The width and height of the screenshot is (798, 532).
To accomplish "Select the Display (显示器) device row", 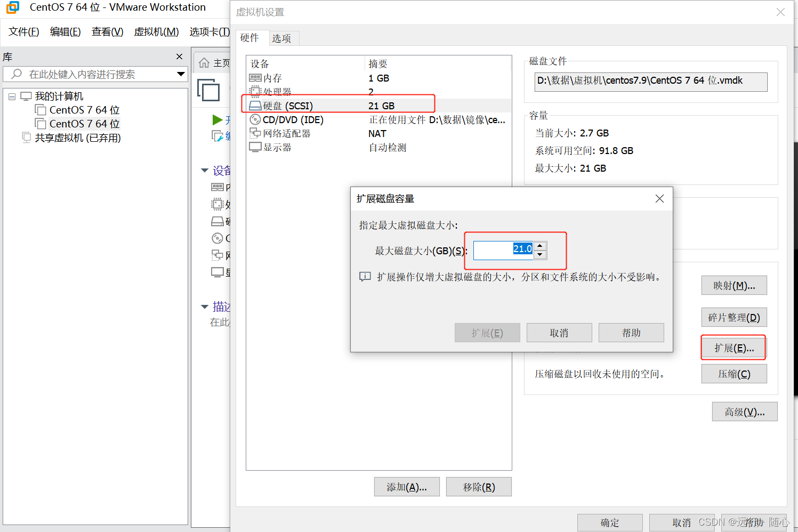I will [x=378, y=147].
